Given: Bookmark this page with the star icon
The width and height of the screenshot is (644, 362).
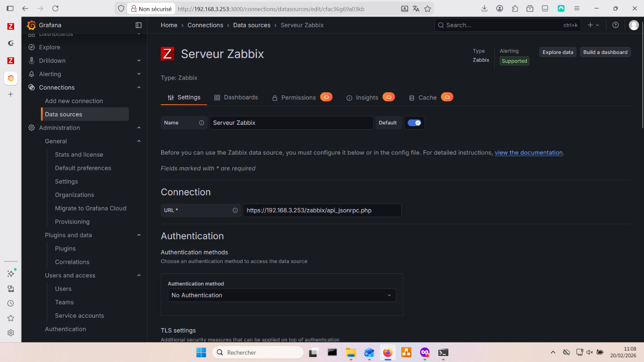Looking at the screenshot, I should (427, 8).
